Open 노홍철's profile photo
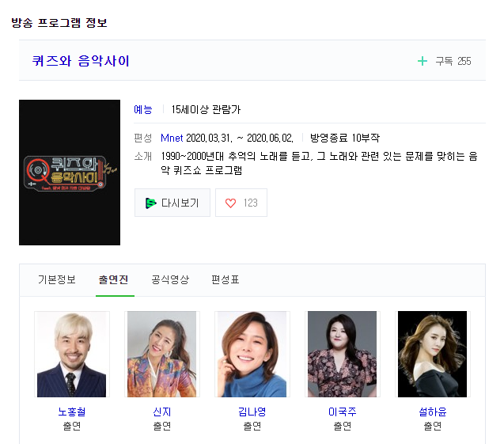Image resolution: width=504 pixels, height=444 pixels. coord(71,354)
